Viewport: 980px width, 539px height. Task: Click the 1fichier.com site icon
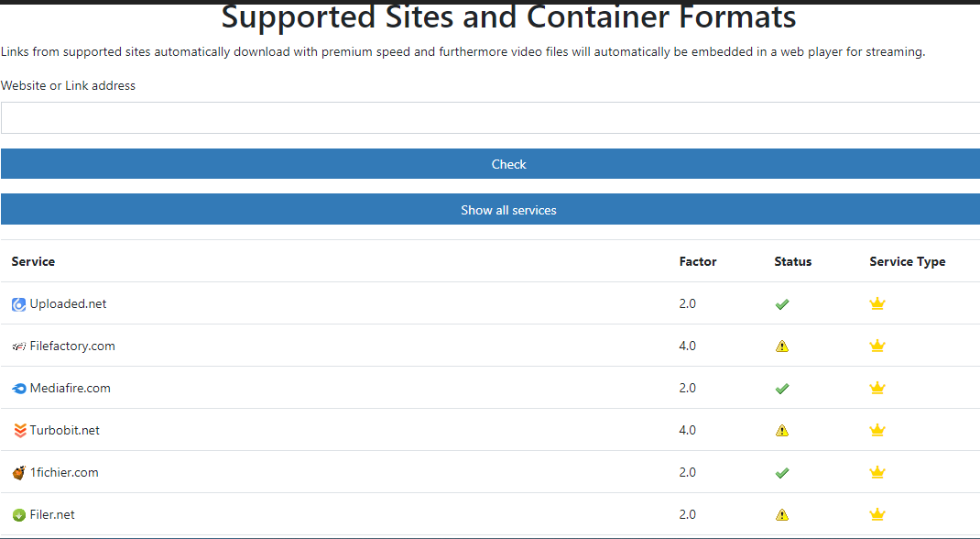[19, 473]
